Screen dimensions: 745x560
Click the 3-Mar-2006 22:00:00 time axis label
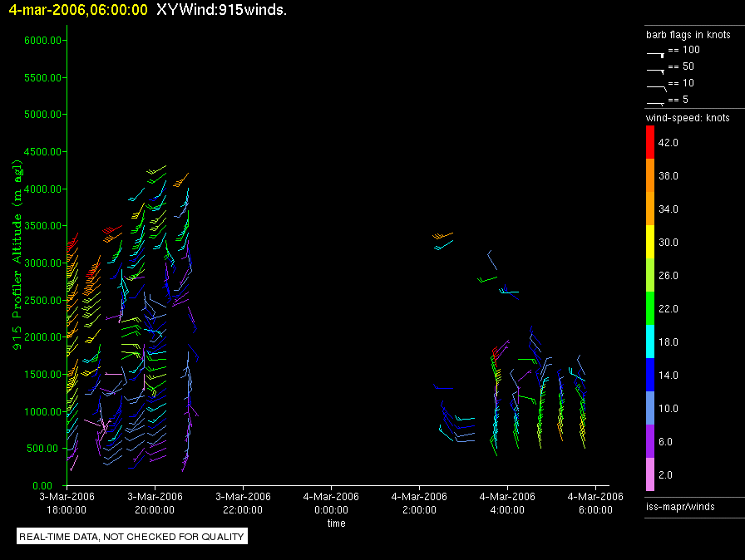click(x=243, y=502)
